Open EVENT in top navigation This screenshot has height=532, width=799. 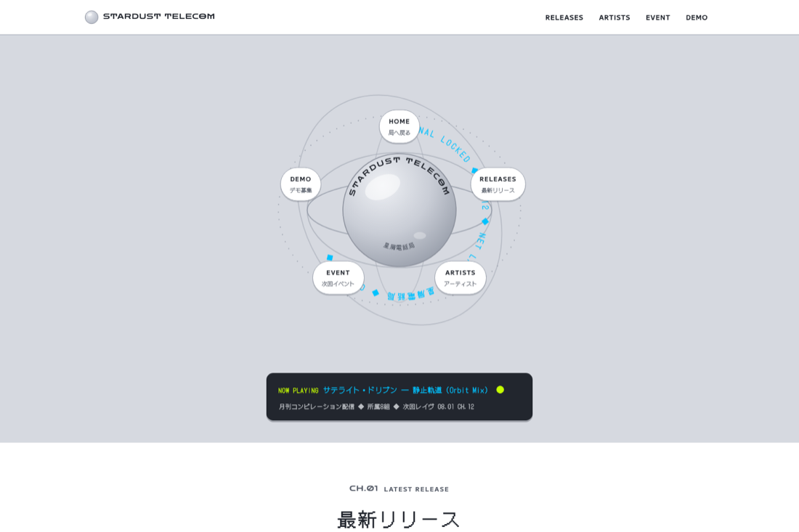pyautogui.click(x=657, y=17)
